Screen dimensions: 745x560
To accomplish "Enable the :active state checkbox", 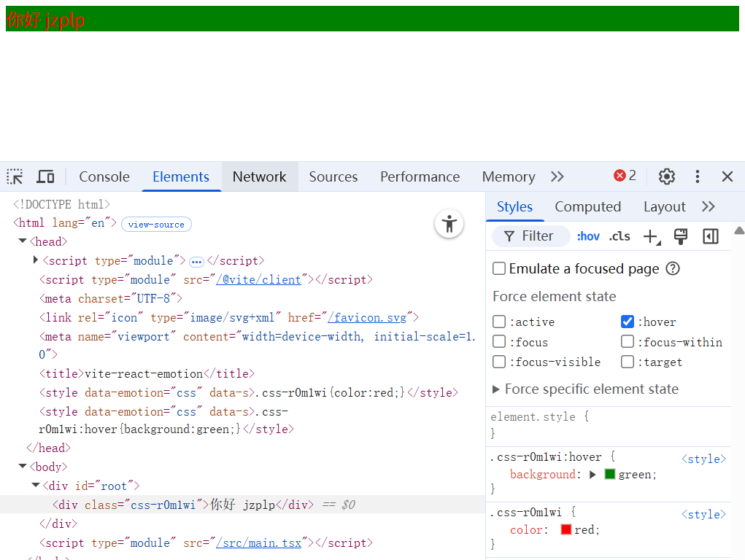I will pos(499,322).
